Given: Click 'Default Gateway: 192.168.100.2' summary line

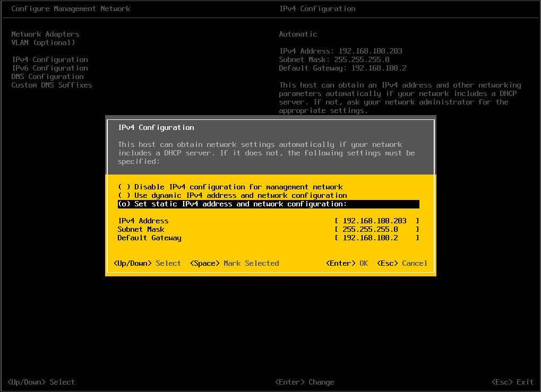Looking at the screenshot, I should pyautogui.click(x=342, y=68).
